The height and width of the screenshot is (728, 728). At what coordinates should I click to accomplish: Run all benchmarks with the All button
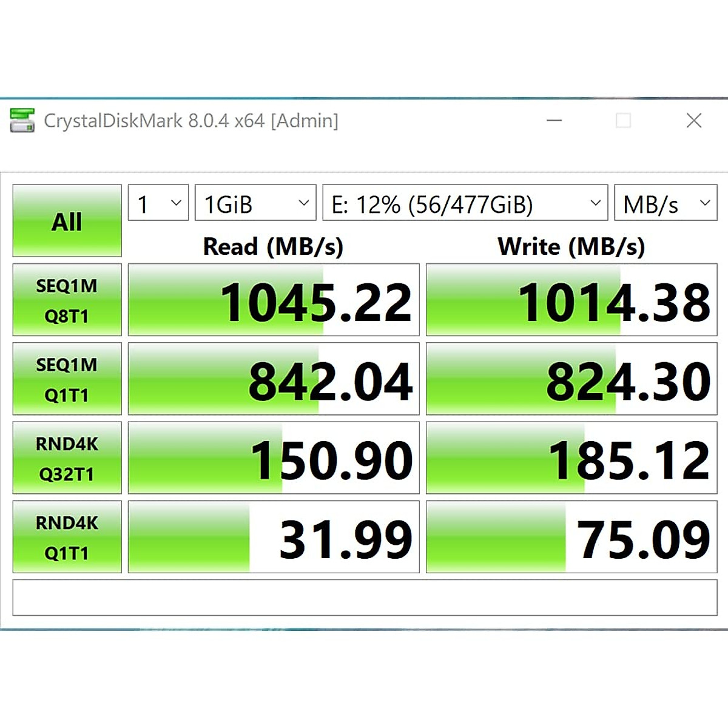pos(67,221)
